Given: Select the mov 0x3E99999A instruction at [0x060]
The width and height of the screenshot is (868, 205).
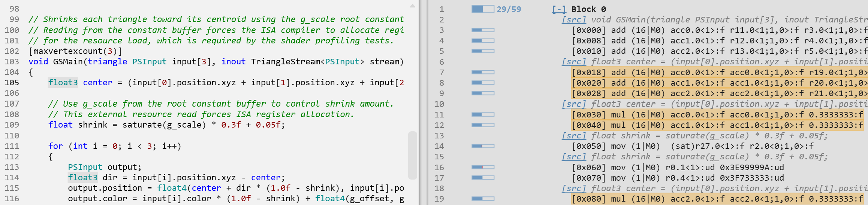Looking at the screenshot, I should point(678,167).
